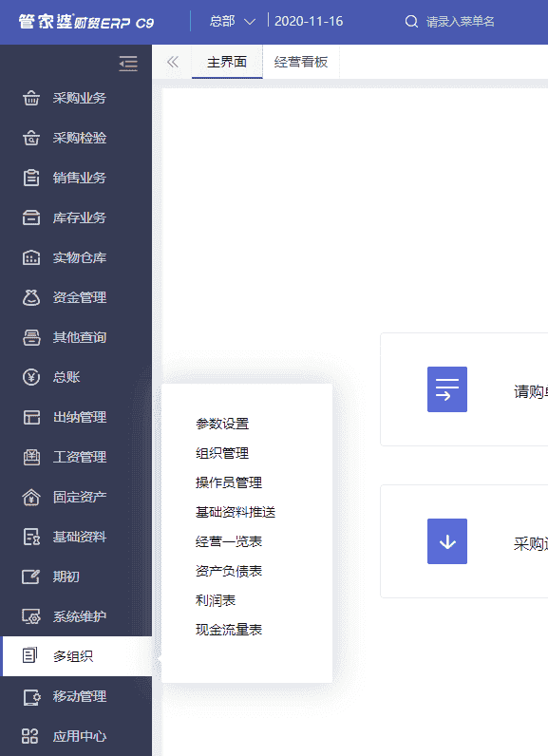The height and width of the screenshot is (756, 548).
Task: Open 经营一览表 in the submenu
Action: pos(229,541)
